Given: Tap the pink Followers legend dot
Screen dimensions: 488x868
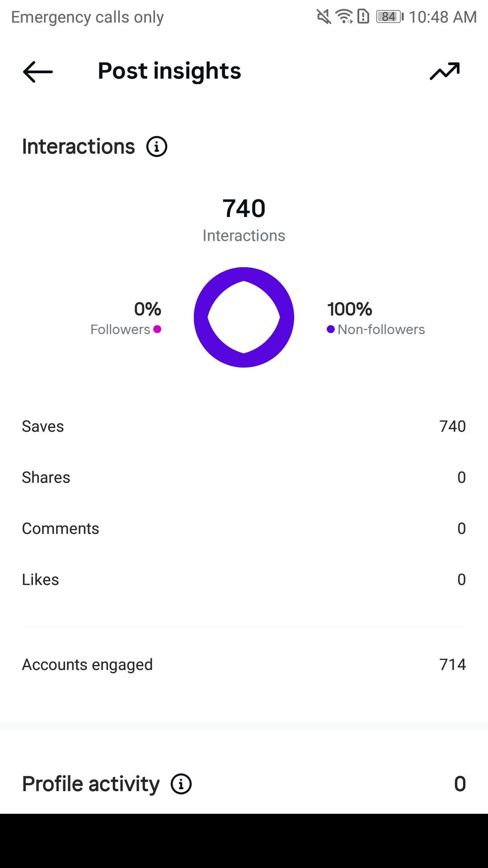Looking at the screenshot, I should (x=157, y=329).
